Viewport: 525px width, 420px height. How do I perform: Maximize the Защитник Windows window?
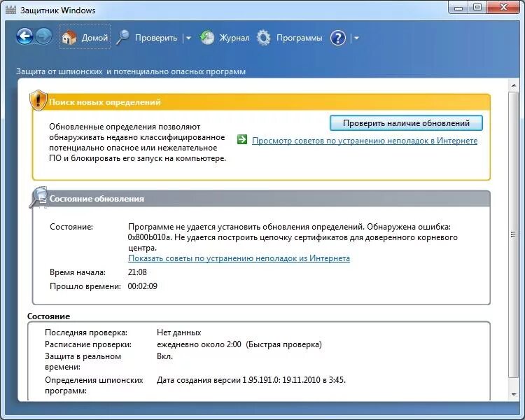click(x=477, y=8)
